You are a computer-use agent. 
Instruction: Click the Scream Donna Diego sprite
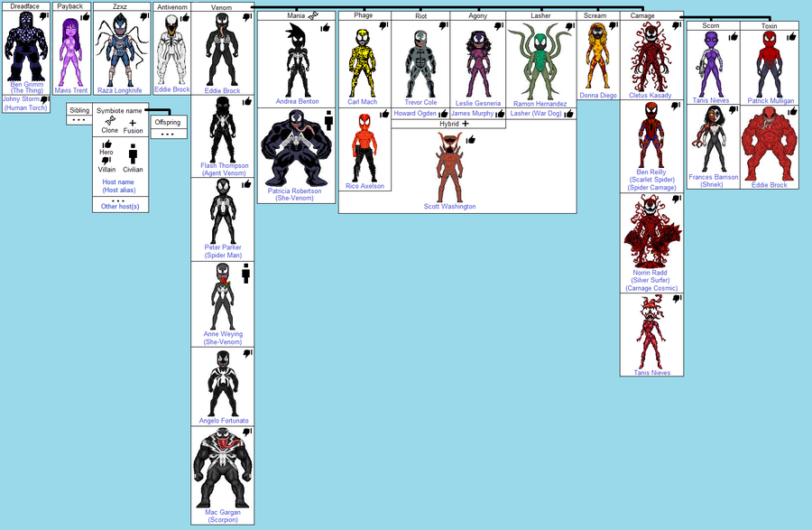coord(597,57)
